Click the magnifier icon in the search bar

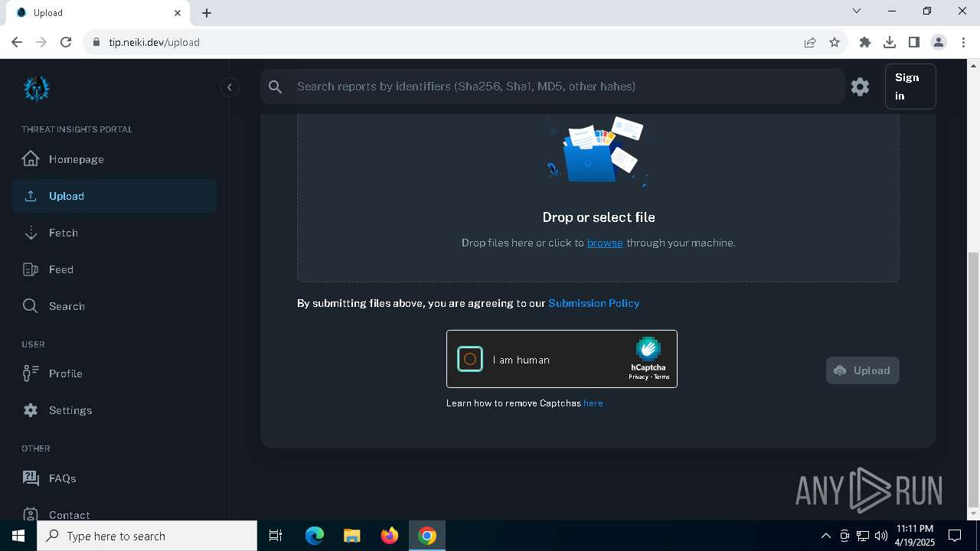coord(276,86)
